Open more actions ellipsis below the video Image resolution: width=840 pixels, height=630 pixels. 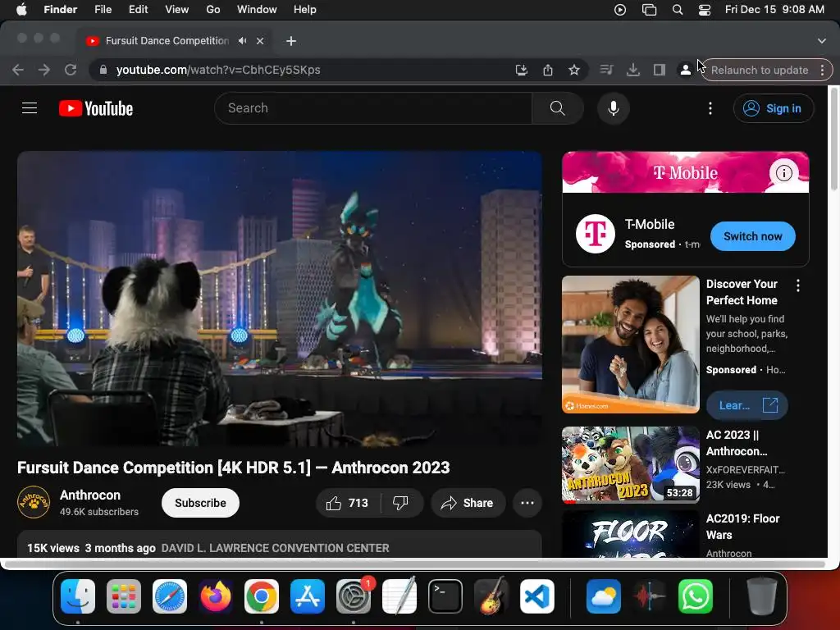527,503
